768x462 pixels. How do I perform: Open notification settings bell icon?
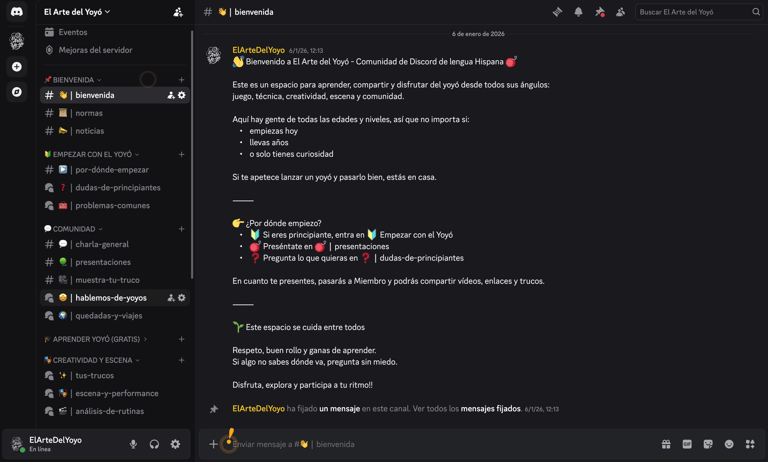tap(578, 12)
